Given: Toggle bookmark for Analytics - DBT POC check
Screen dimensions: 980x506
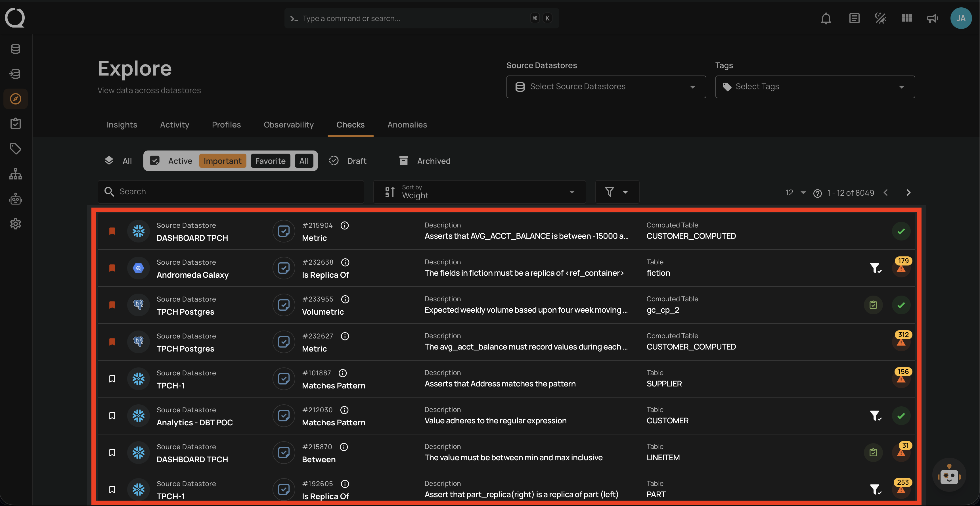Looking at the screenshot, I should [x=112, y=416].
